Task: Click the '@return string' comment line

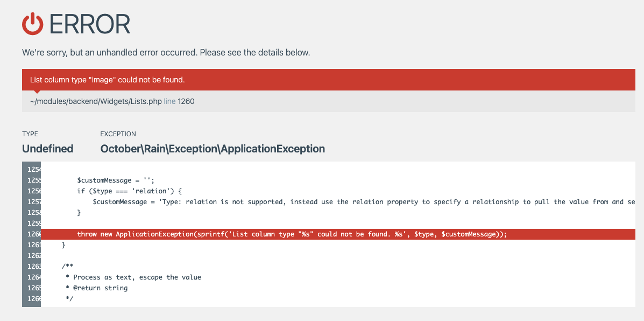Action: (x=97, y=288)
